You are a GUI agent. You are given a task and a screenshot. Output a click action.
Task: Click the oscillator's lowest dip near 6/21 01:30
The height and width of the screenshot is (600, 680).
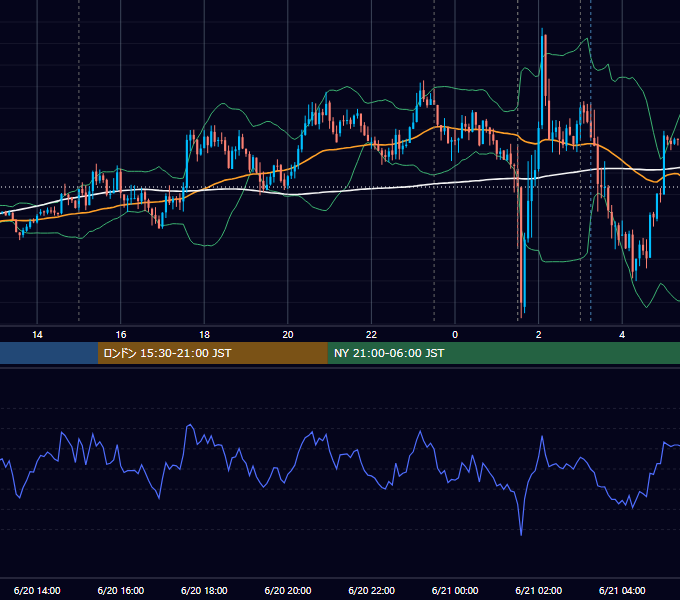point(521,534)
